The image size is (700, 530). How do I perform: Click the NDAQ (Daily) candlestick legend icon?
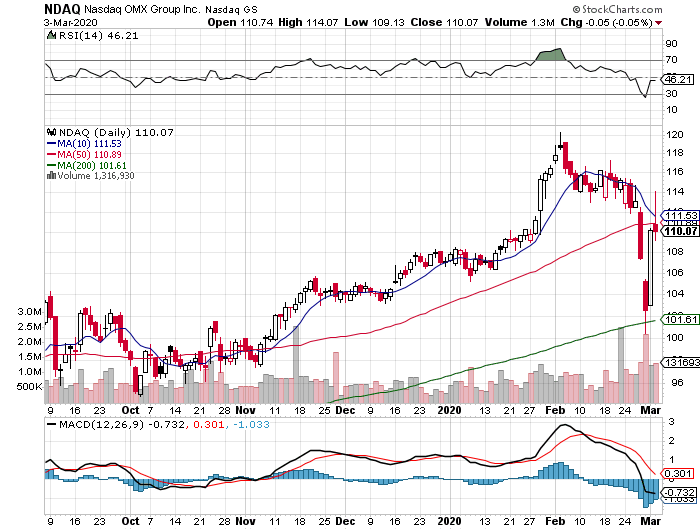click(52, 132)
